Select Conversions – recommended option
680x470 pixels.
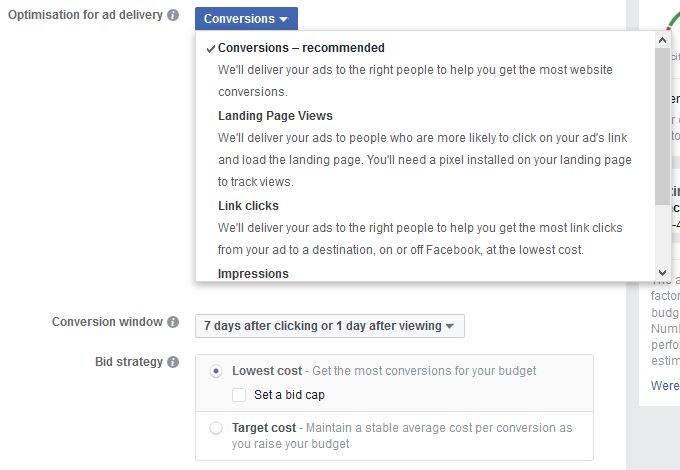click(301, 48)
